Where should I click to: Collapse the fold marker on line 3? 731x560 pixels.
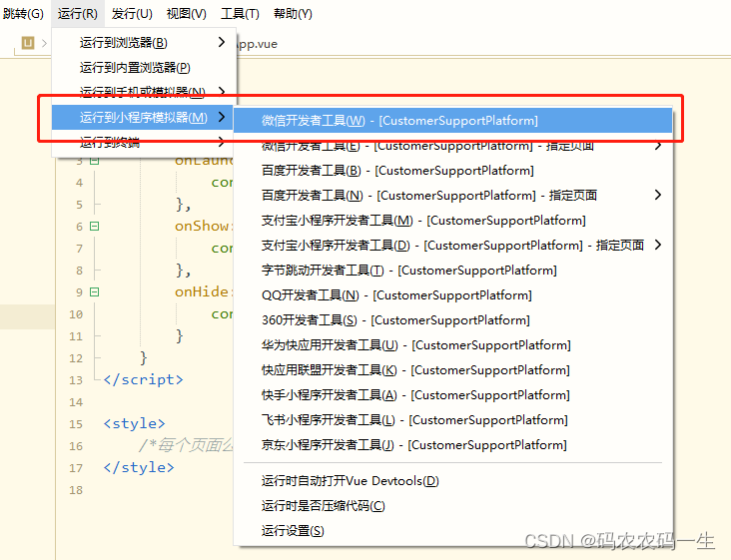coord(95,161)
